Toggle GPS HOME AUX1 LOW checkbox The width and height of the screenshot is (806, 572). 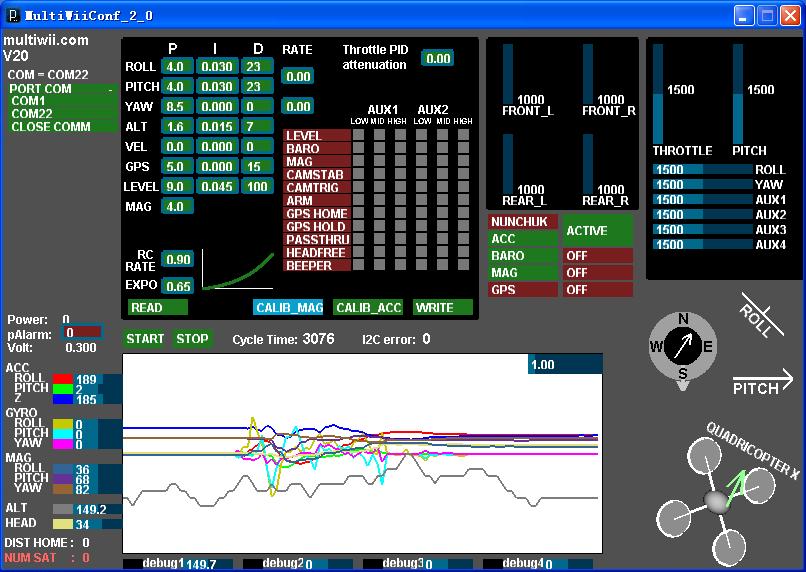tap(358, 213)
